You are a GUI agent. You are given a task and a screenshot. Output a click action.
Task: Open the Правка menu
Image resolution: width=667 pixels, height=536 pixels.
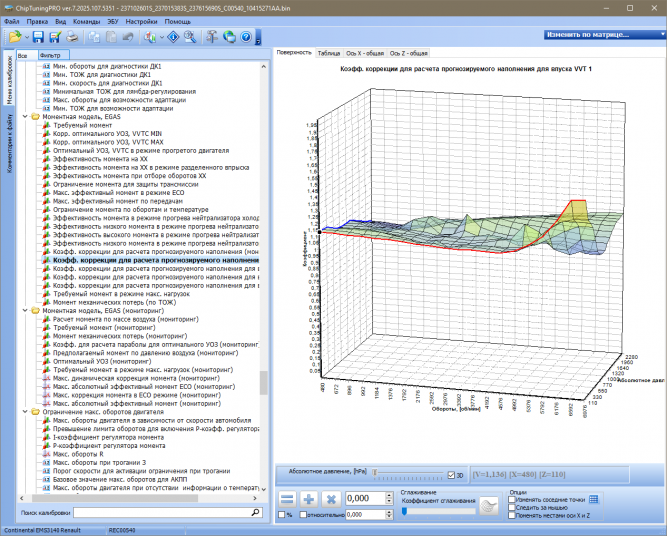37,21
